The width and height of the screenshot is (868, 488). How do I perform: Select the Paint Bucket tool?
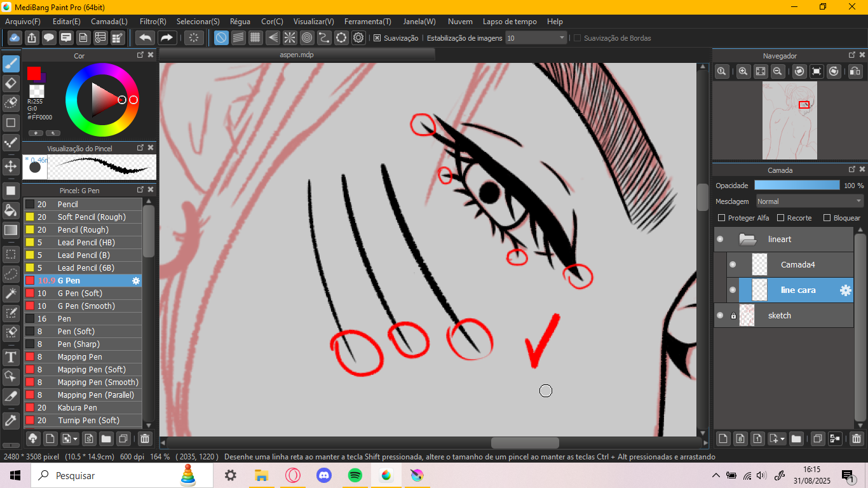point(10,210)
